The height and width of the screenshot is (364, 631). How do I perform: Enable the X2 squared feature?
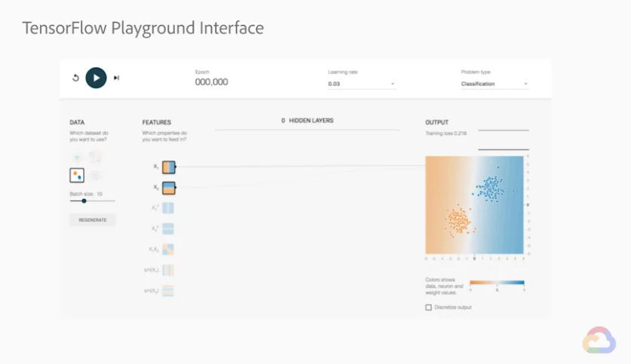coord(168,228)
